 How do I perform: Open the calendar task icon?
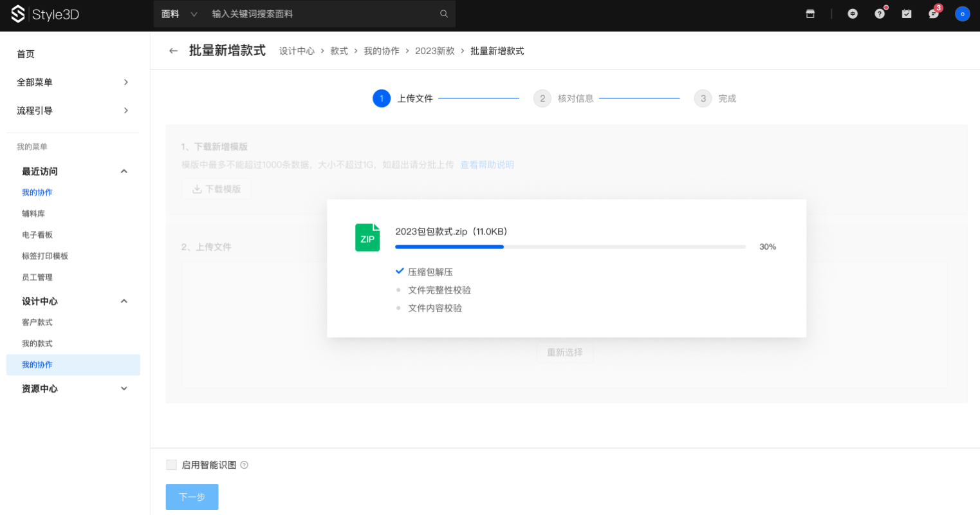pos(907,14)
